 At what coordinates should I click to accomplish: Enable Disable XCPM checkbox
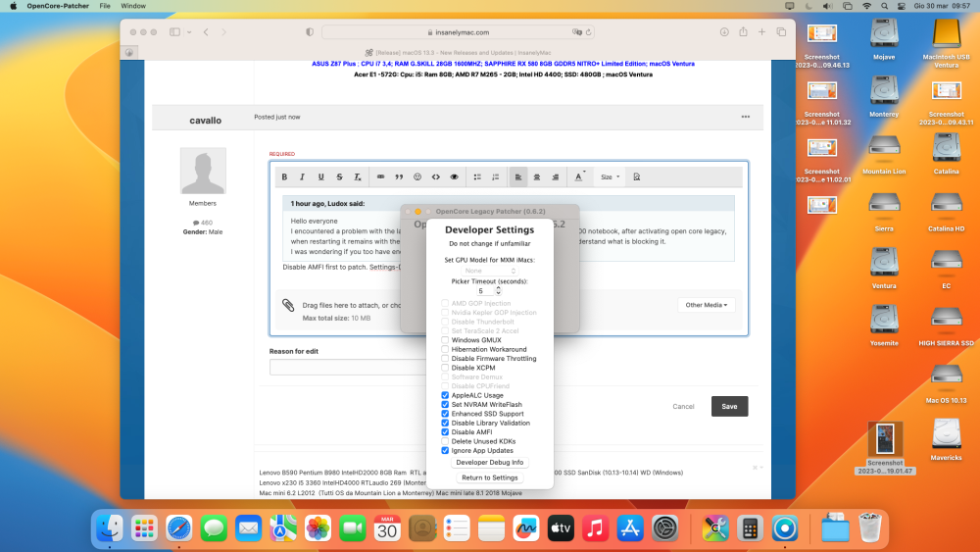tap(445, 368)
